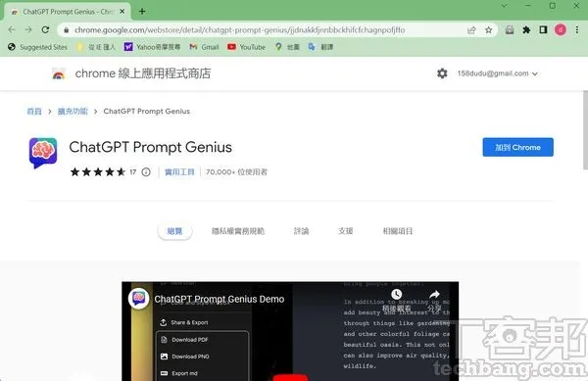The height and width of the screenshot is (381, 588).
Task: Bookmark this page with the star icon
Action: tap(488, 30)
